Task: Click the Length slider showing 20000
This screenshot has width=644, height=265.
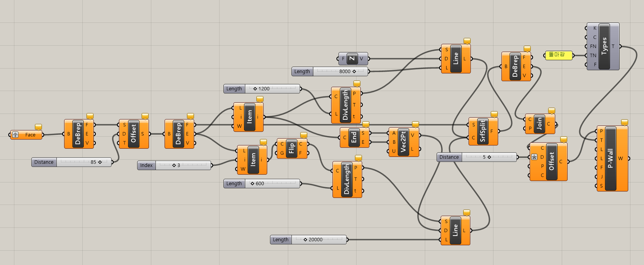Action: 318,240
